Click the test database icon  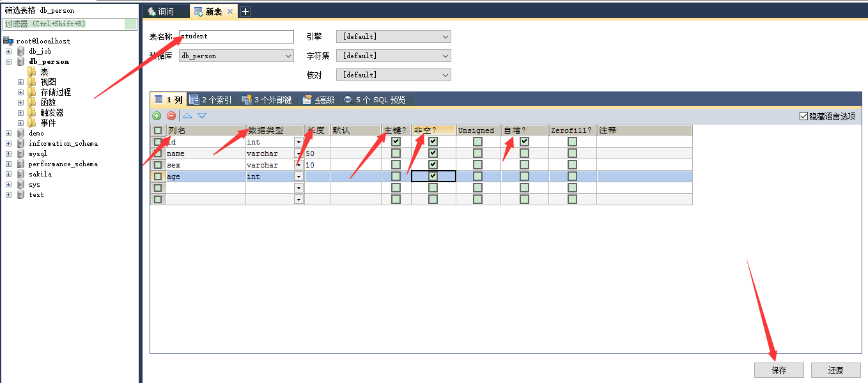pyautogui.click(x=21, y=194)
